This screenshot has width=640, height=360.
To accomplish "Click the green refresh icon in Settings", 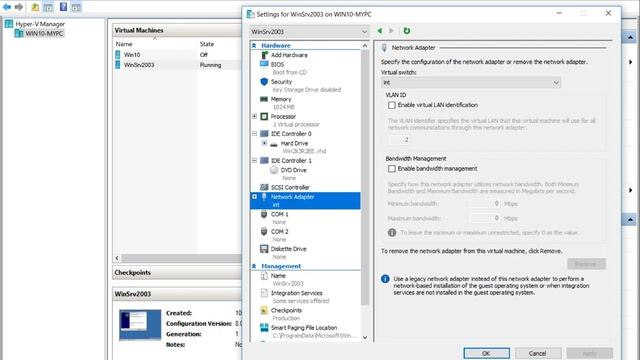I will pos(407,31).
